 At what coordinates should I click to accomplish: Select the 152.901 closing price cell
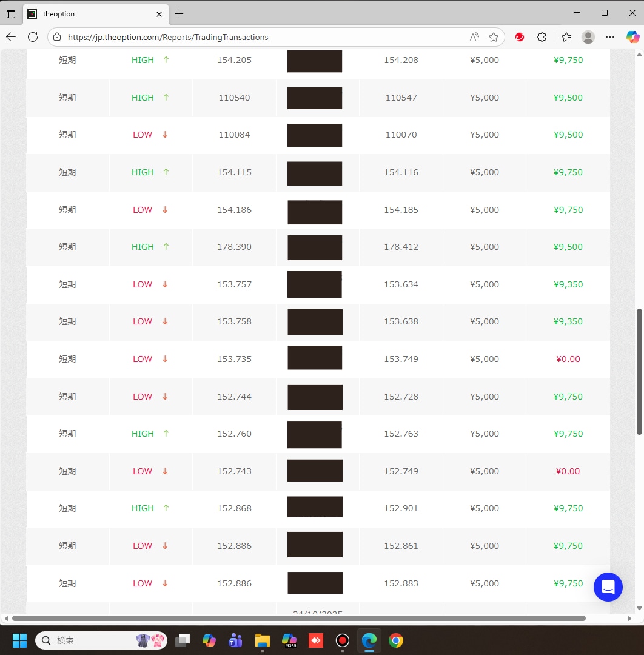(401, 508)
